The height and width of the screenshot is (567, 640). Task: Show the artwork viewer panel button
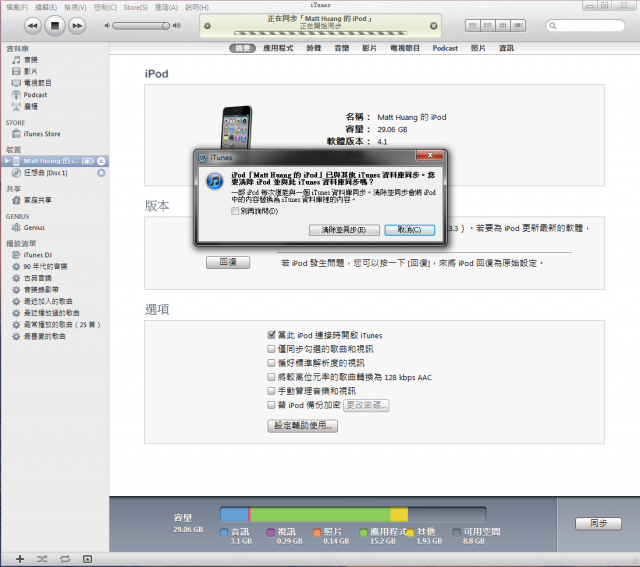click(x=87, y=559)
